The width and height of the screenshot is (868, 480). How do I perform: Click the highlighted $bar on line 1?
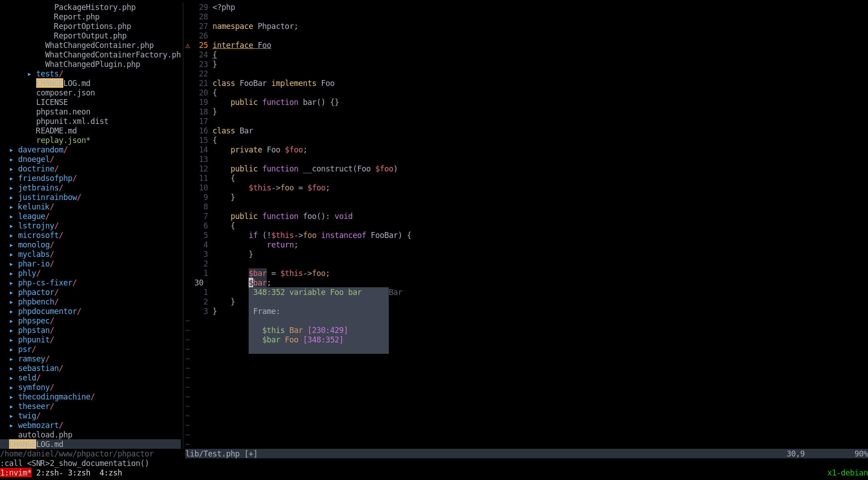coord(258,273)
